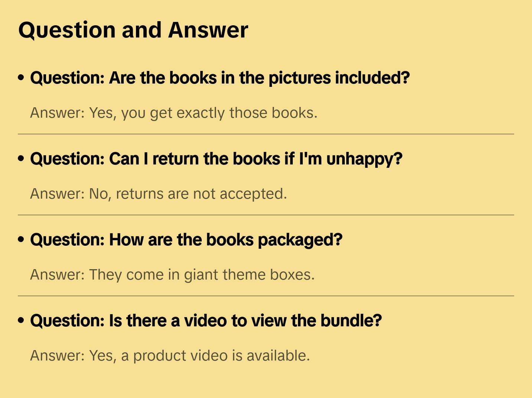This screenshot has height=398, width=532.
Task: Click the question about a bundle video
Action: (205, 321)
